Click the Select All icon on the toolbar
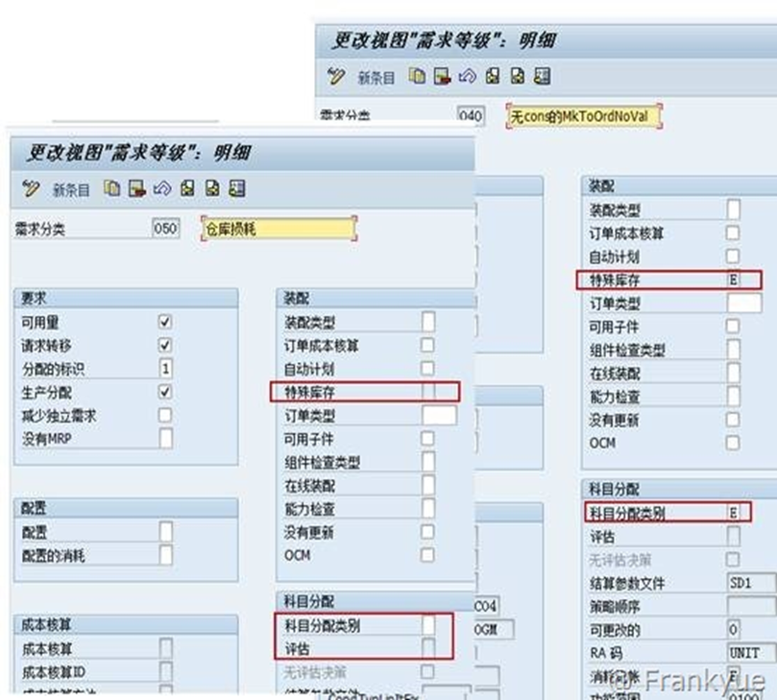The width and height of the screenshot is (777, 700). (x=186, y=189)
